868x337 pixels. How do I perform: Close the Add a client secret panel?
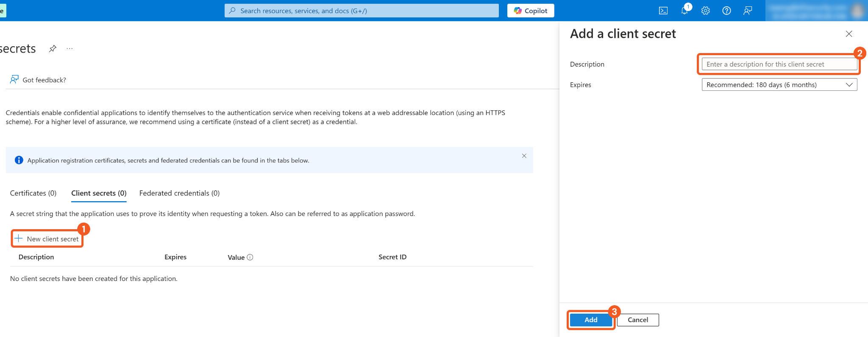point(849,34)
